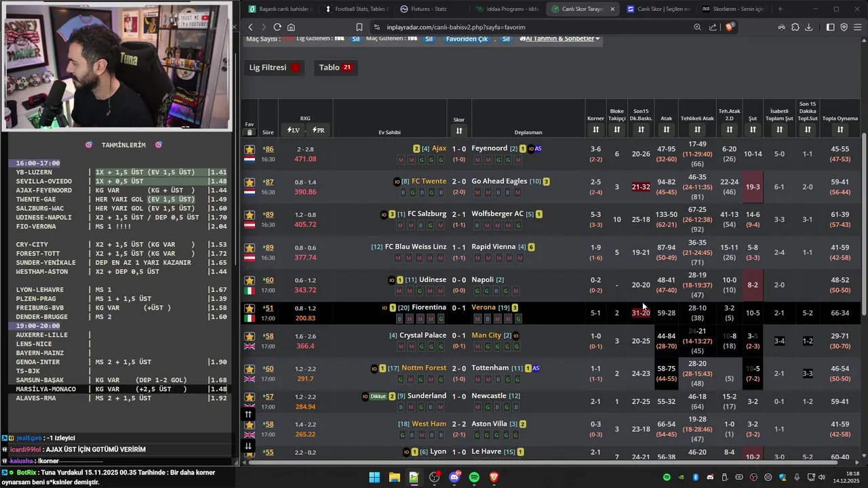Click the page vertical scrollbar
This screenshot has width=868, height=488.
863,224
